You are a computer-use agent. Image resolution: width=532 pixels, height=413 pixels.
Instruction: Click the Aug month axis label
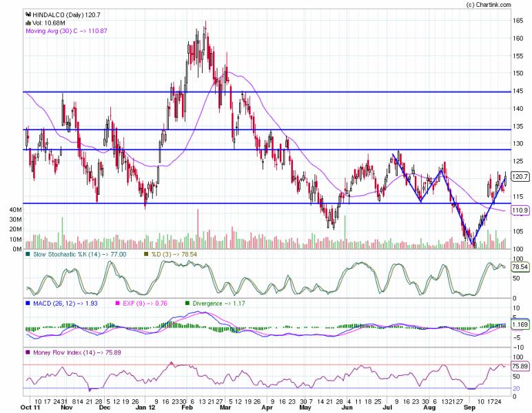429,407
